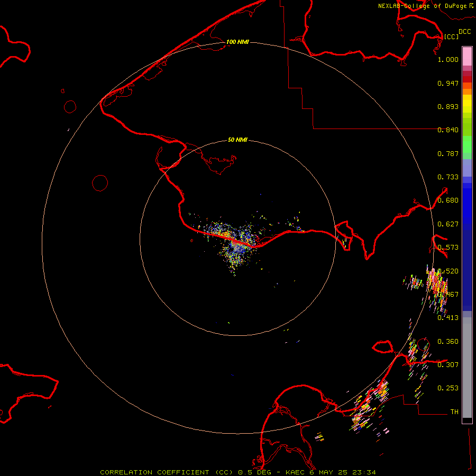476x476 pixels.
Task: Select the 1.000 scale value
Action: click(x=448, y=59)
